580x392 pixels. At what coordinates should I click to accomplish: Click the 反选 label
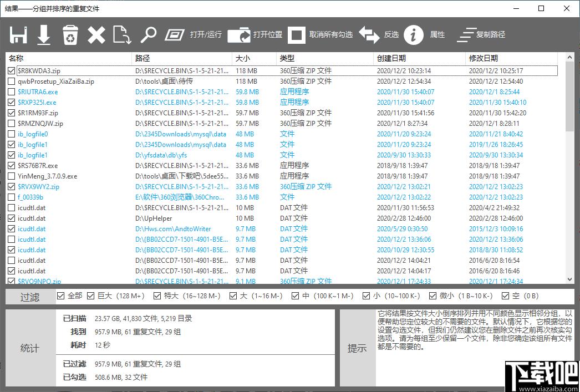(x=391, y=35)
